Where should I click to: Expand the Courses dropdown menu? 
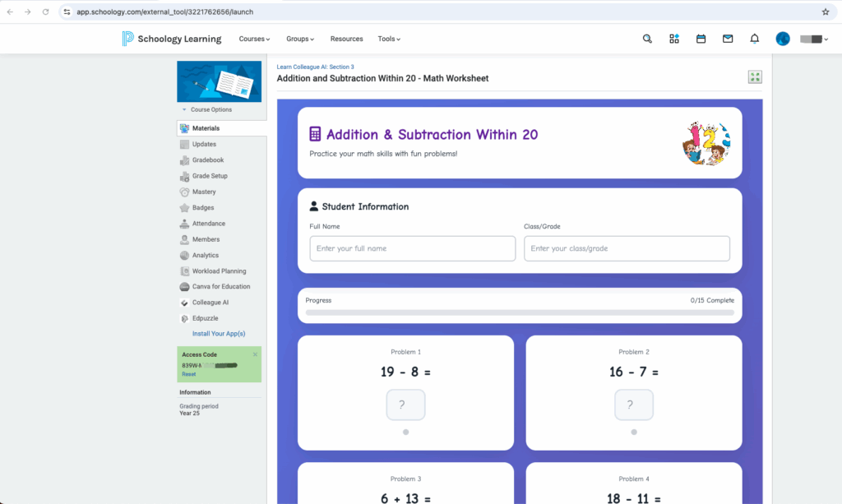click(x=254, y=39)
